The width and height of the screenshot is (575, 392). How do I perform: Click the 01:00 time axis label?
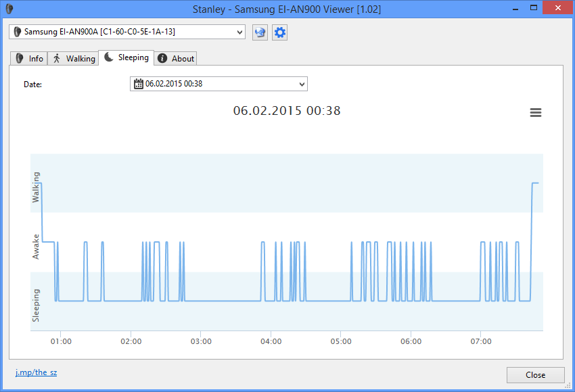(61, 341)
